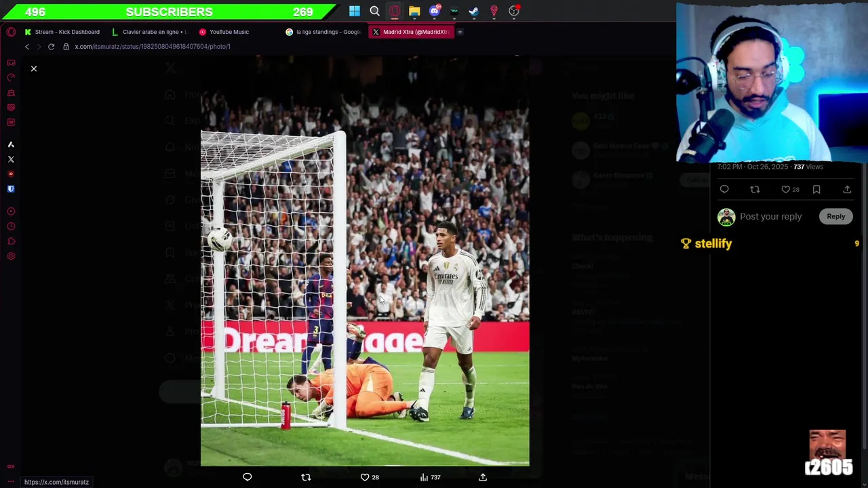Go forward with browser forward arrow
Image resolution: width=868 pixels, height=488 pixels.
39,47
